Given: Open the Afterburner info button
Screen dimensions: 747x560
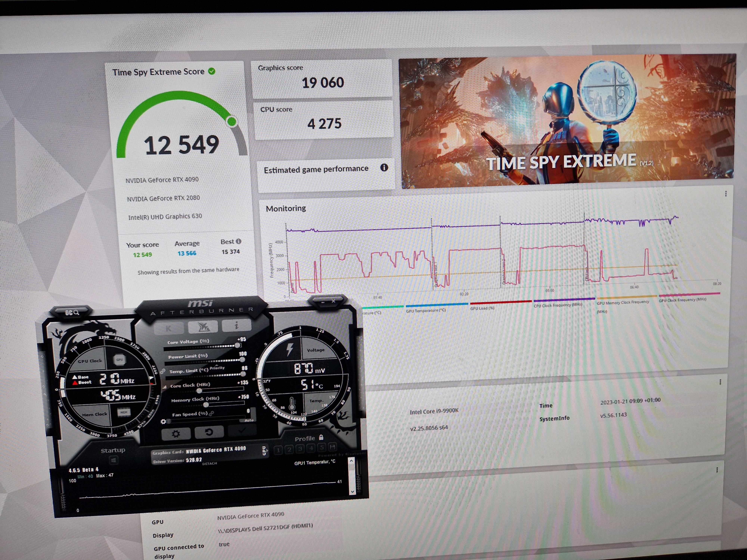Looking at the screenshot, I should click(236, 325).
